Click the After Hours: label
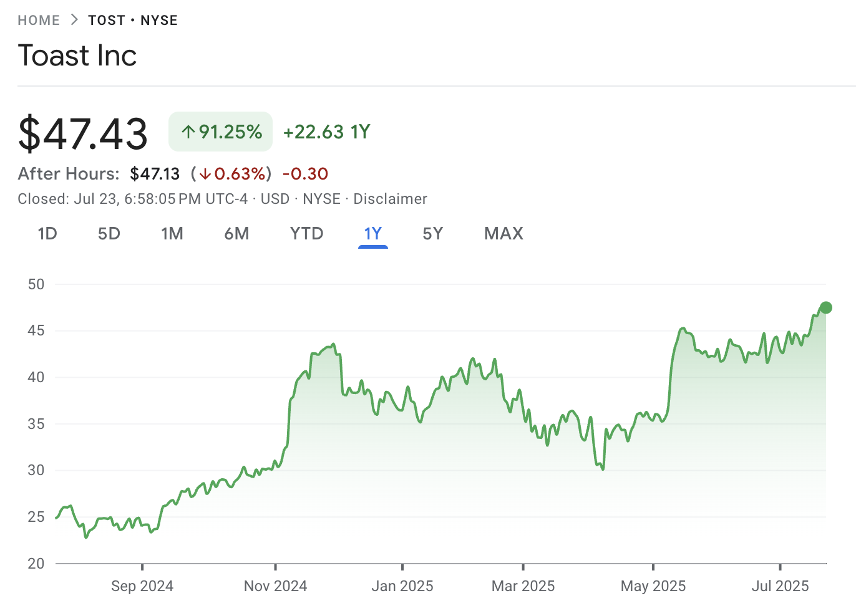Image resolution: width=856 pixels, height=616 pixels. tap(69, 174)
